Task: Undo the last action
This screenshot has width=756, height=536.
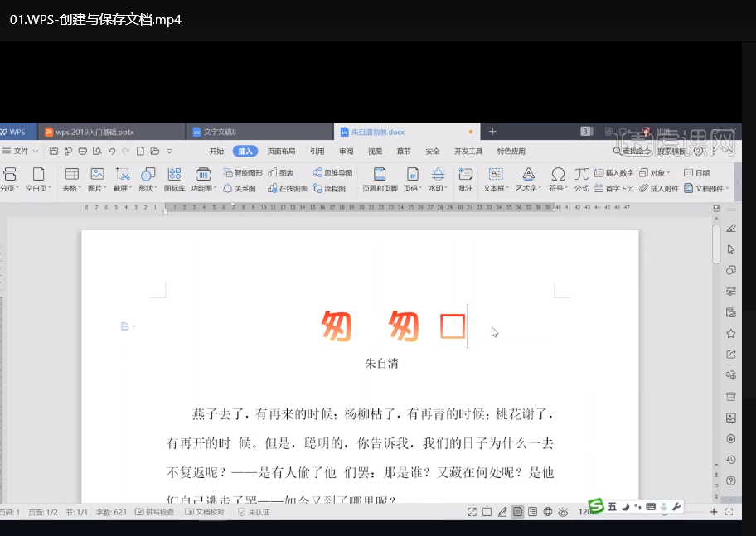Action: [111, 151]
